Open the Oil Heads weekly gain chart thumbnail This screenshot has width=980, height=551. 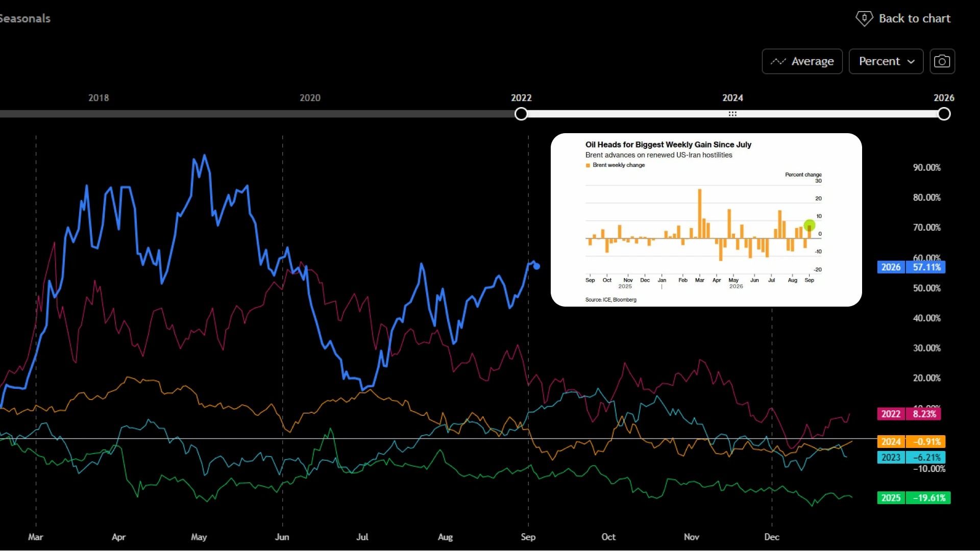click(x=706, y=220)
